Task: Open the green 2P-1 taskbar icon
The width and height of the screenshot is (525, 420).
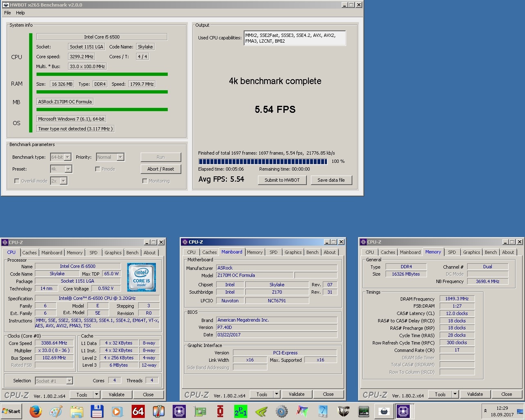Action: (x=241, y=411)
